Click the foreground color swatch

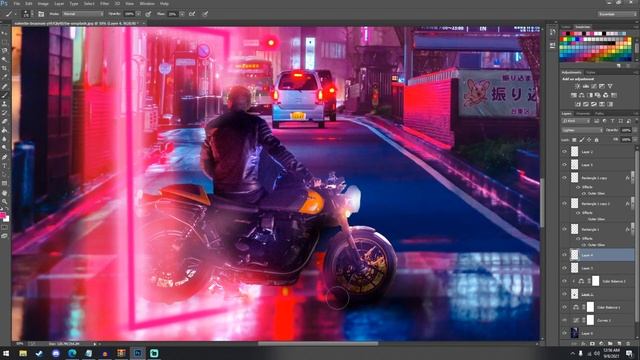(2, 215)
